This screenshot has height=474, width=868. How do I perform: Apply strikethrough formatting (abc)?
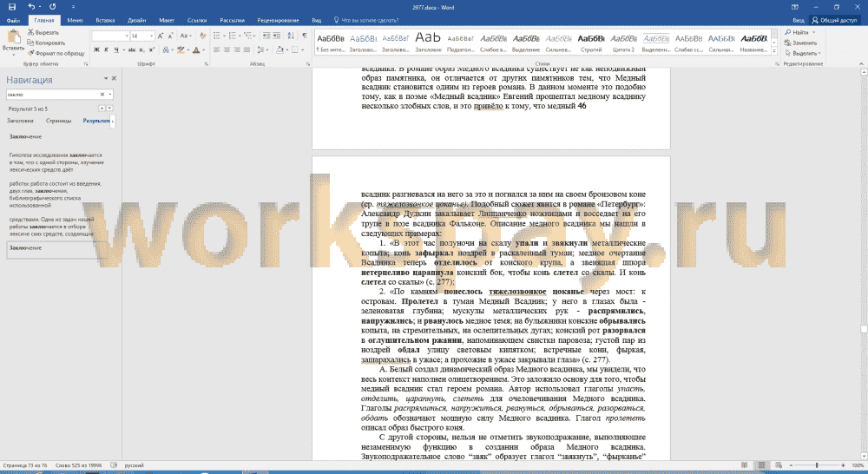tap(132, 49)
